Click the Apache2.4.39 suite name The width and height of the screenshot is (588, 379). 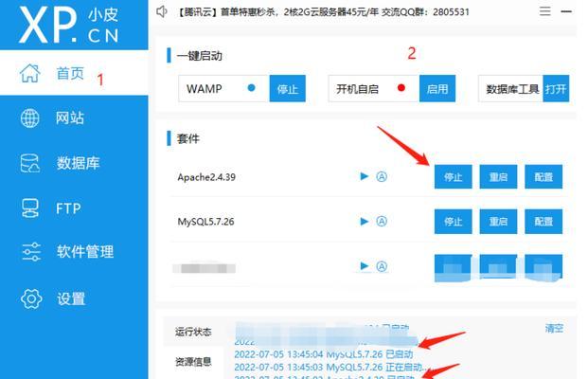point(206,177)
